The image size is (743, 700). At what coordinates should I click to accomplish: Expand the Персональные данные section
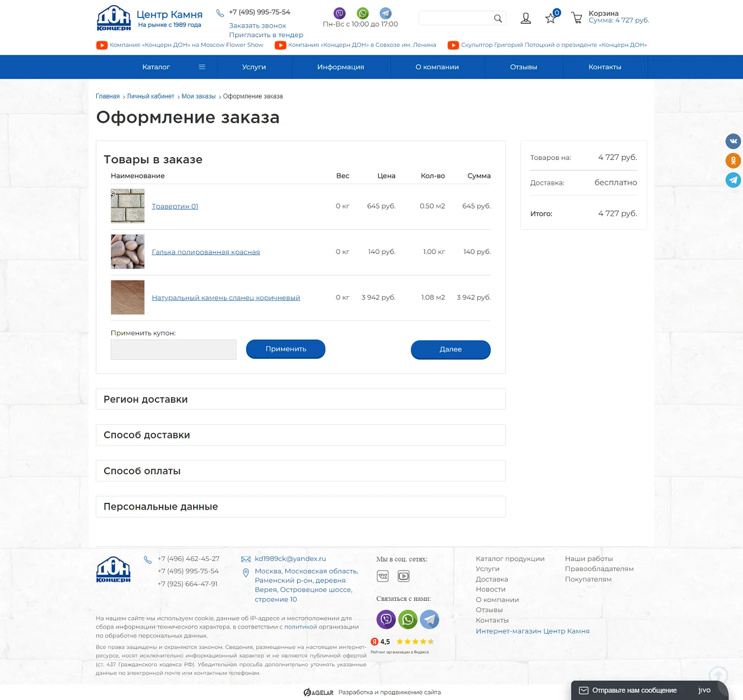pos(301,507)
